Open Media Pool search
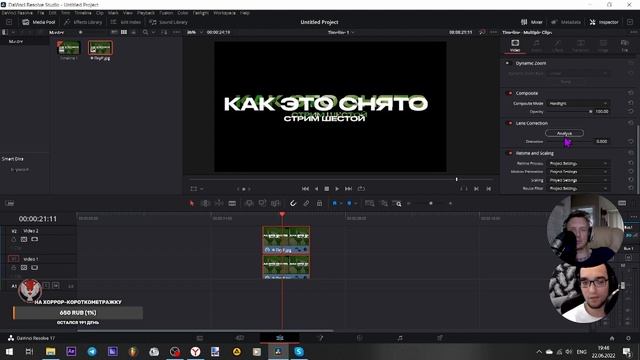The width and height of the screenshot is (640, 360). [145, 32]
